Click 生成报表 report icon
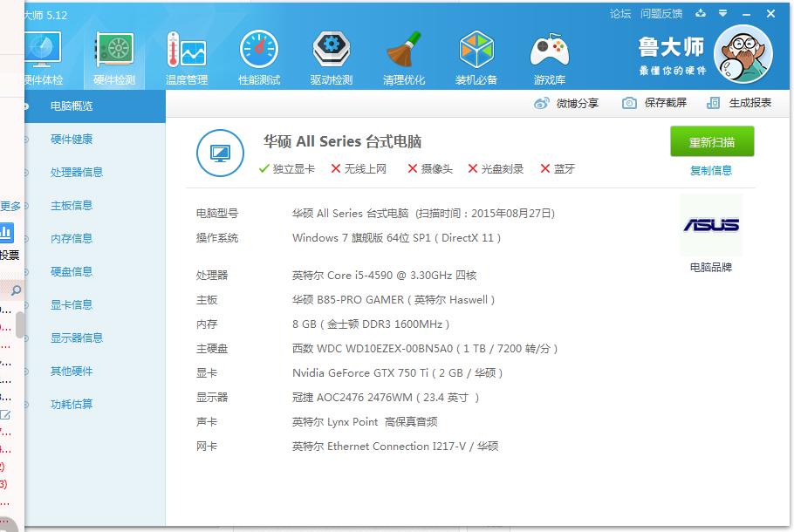The width and height of the screenshot is (794, 532). point(713,103)
